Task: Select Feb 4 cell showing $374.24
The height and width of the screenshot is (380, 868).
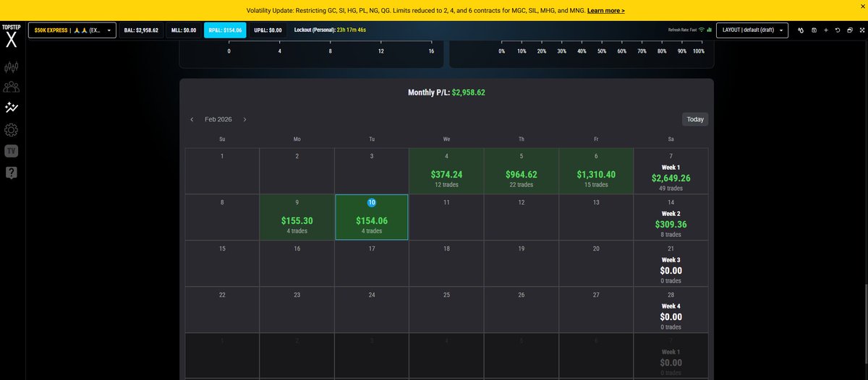Action: 446,171
